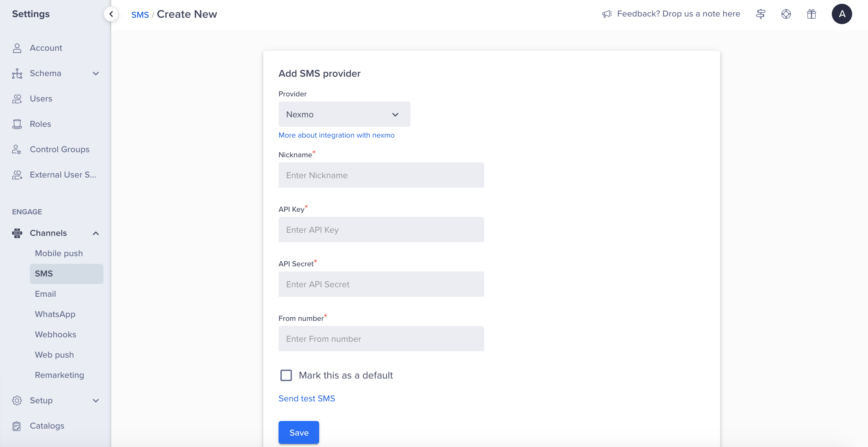Click the megaphone feedback icon
868x447 pixels.
pos(607,14)
